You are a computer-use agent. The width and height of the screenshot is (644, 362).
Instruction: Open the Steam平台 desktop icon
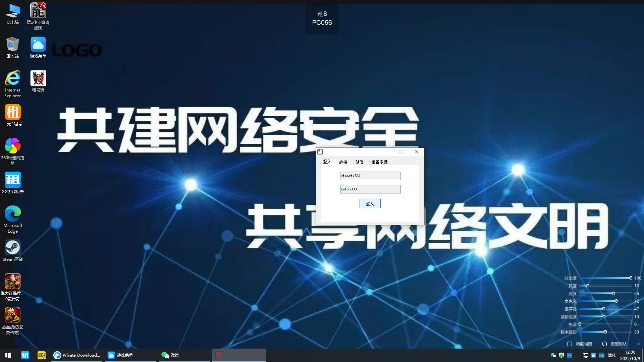pos(12,248)
